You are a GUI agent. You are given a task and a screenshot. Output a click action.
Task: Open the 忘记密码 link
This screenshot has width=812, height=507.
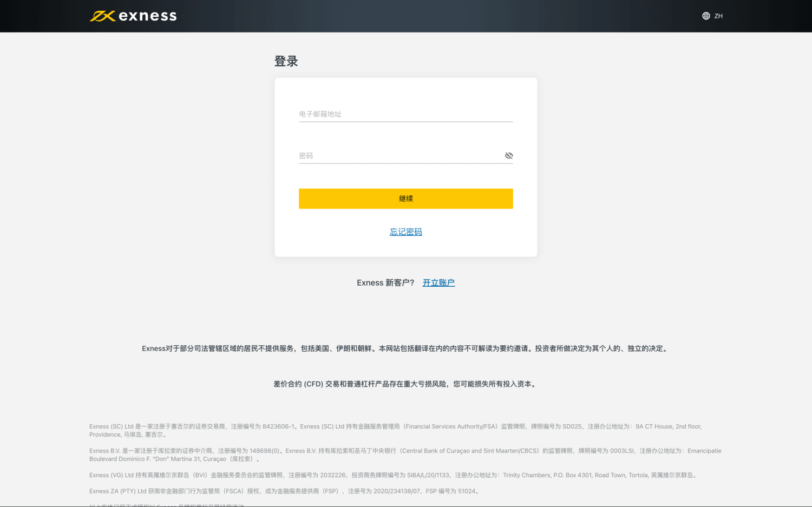pos(406,232)
